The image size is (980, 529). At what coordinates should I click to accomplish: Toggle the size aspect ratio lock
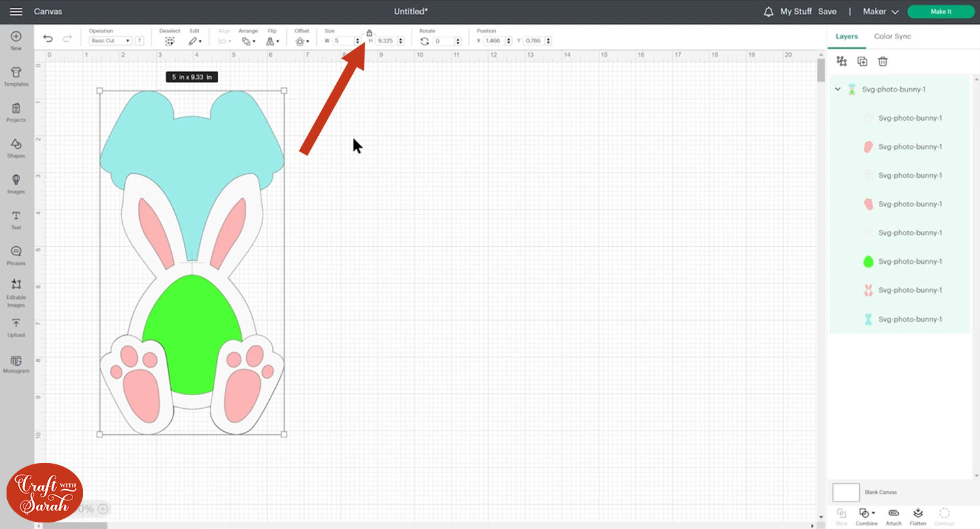click(x=369, y=33)
